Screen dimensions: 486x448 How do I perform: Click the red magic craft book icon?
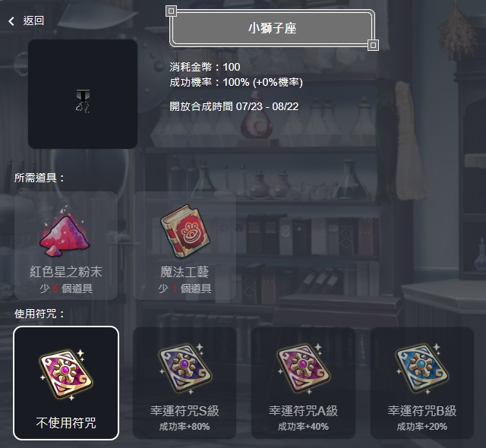click(x=185, y=232)
